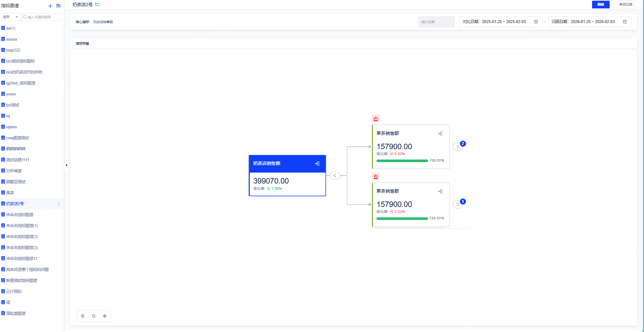Open calendar icon in 对比日期 field

point(536,22)
